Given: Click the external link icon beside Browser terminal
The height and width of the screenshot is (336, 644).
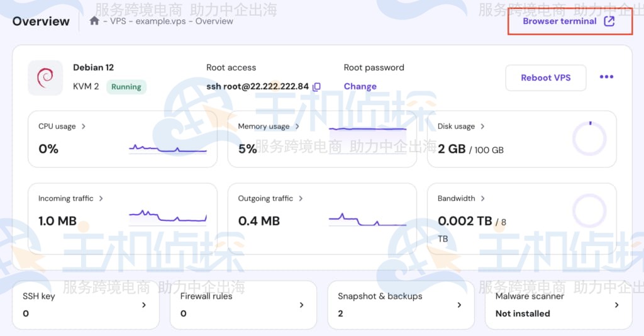Looking at the screenshot, I should tap(609, 21).
